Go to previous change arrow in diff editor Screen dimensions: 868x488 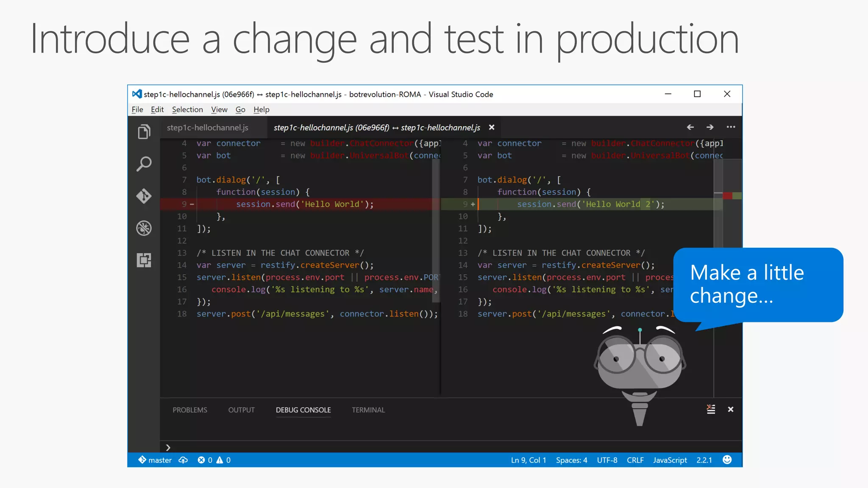click(690, 127)
